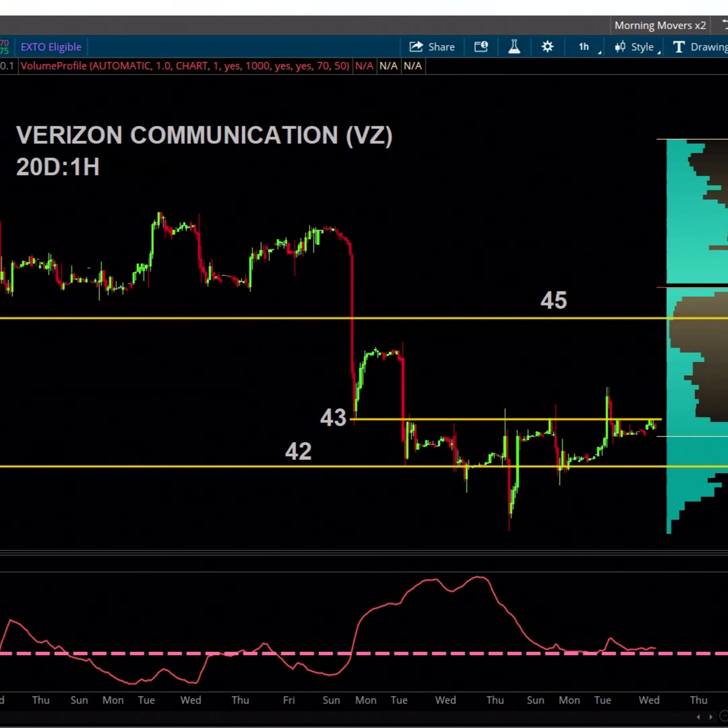This screenshot has height=728, width=728.
Task: Click the EXTO Eligible label
Action: click(51, 47)
